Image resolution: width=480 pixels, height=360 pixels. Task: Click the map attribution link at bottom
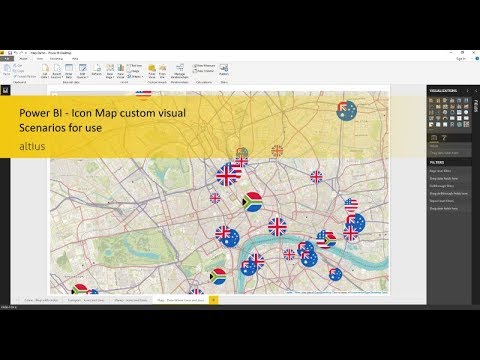[x=337, y=292]
